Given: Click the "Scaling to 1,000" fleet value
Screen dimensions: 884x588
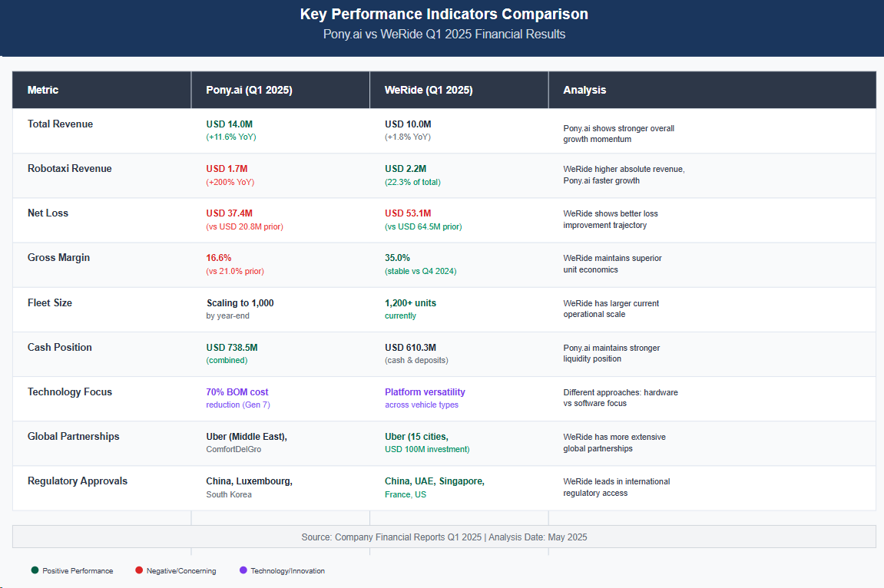Looking at the screenshot, I should [x=240, y=302].
